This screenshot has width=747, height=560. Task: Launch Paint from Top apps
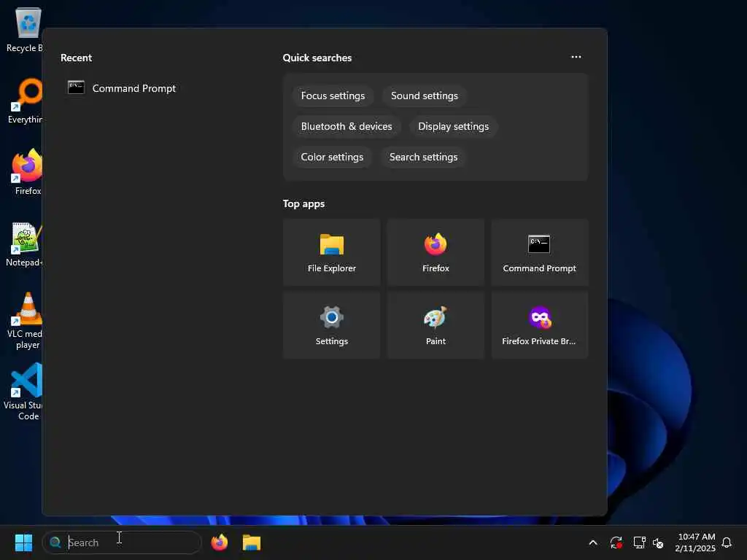436,325
